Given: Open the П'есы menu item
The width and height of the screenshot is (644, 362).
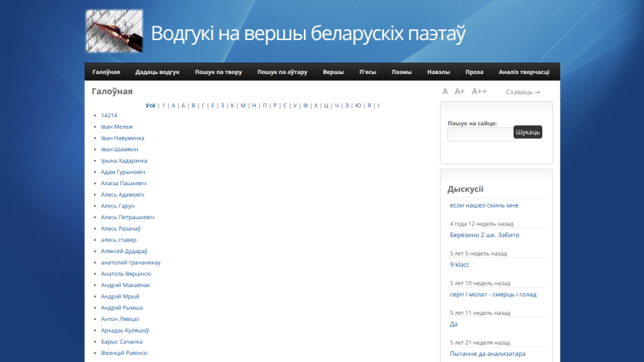Looking at the screenshot, I should tap(368, 72).
